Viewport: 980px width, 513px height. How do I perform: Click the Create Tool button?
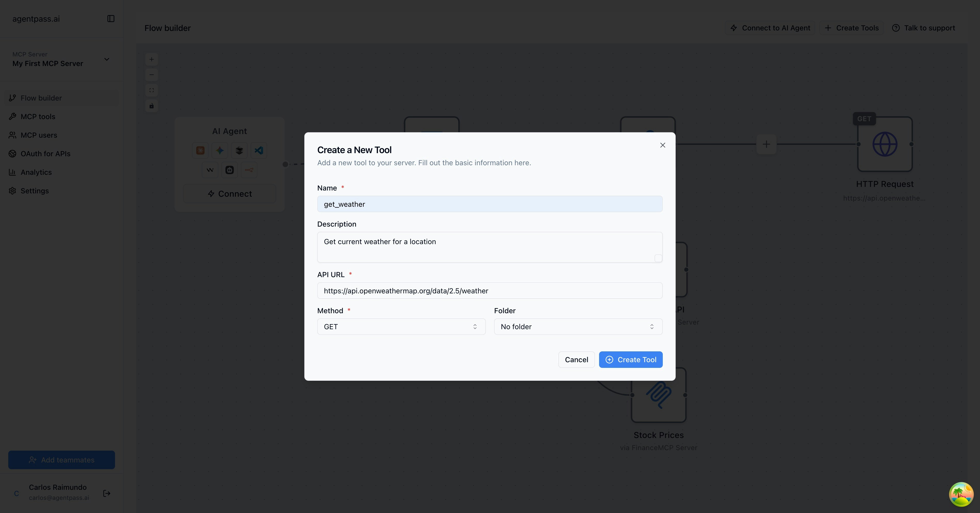click(630, 360)
